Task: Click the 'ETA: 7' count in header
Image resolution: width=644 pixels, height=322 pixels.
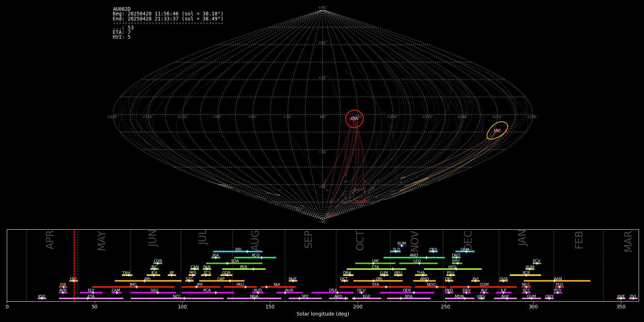Action: coord(122,32)
